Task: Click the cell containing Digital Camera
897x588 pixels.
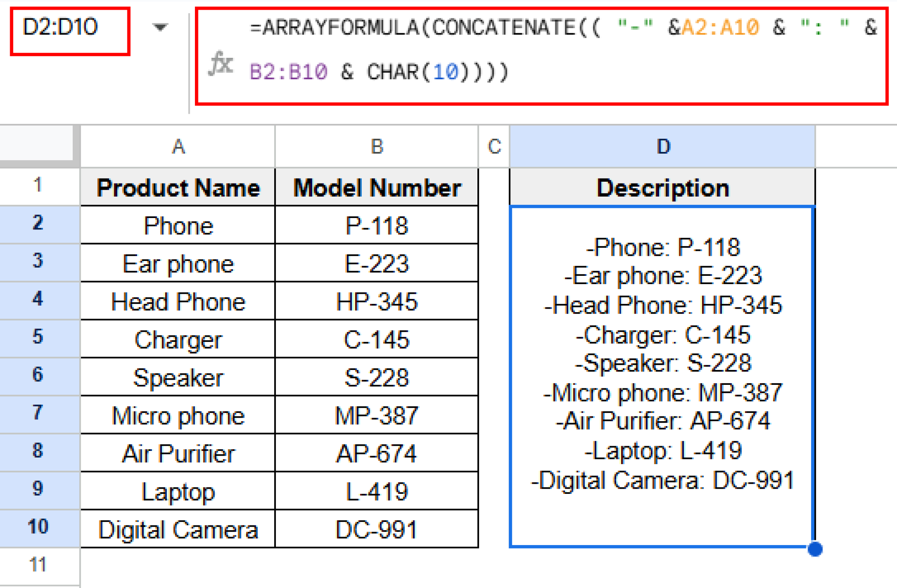Action: click(x=177, y=529)
